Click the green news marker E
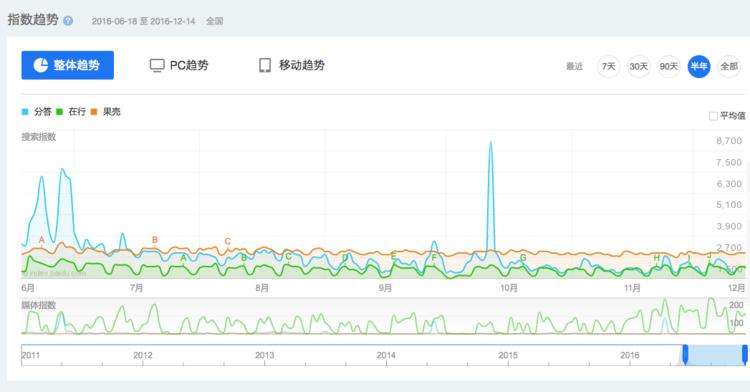750x392 pixels. pos(393,257)
